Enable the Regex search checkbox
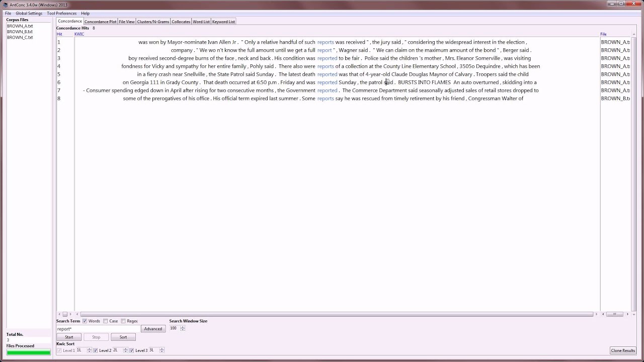The height and width of the screenshot is (362, 644). click(123, 321)
